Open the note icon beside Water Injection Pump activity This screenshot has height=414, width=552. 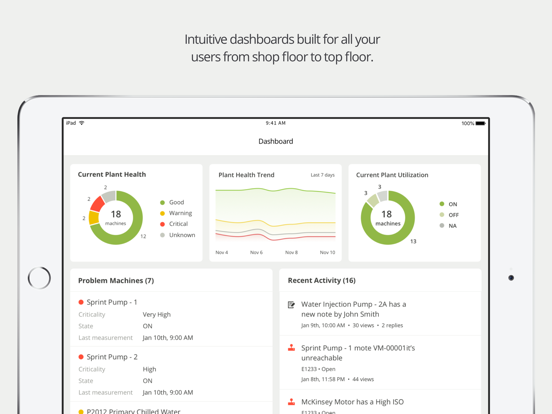[291, 305]
